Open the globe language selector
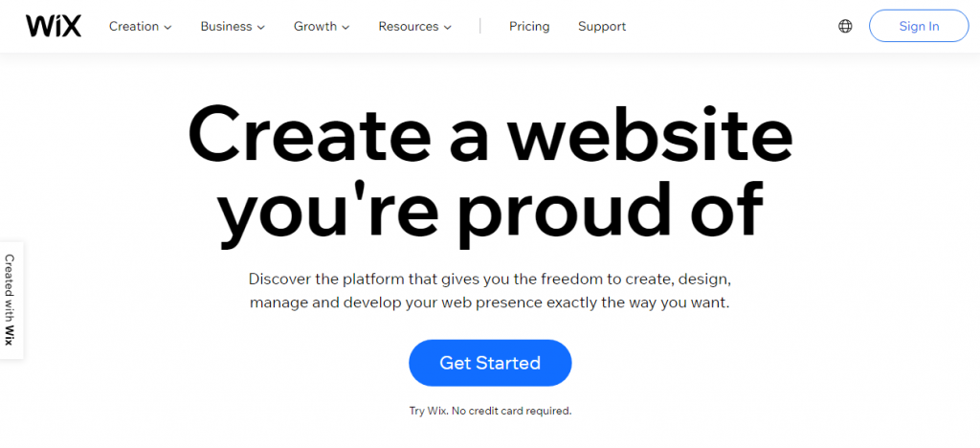Screen dimensions: 980x448 click(x=845, y=27)
